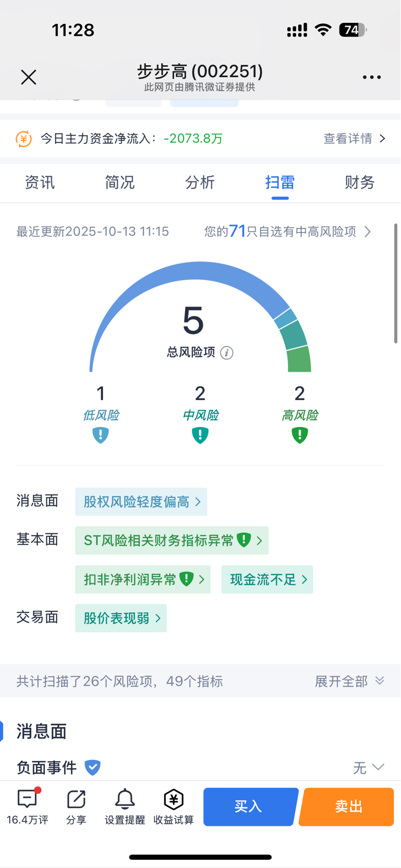Image resolution: width=401 pixels, height=868 pixels.
Task: Open the 收益试算 yen calculator icon
Action: pos(174,800)
